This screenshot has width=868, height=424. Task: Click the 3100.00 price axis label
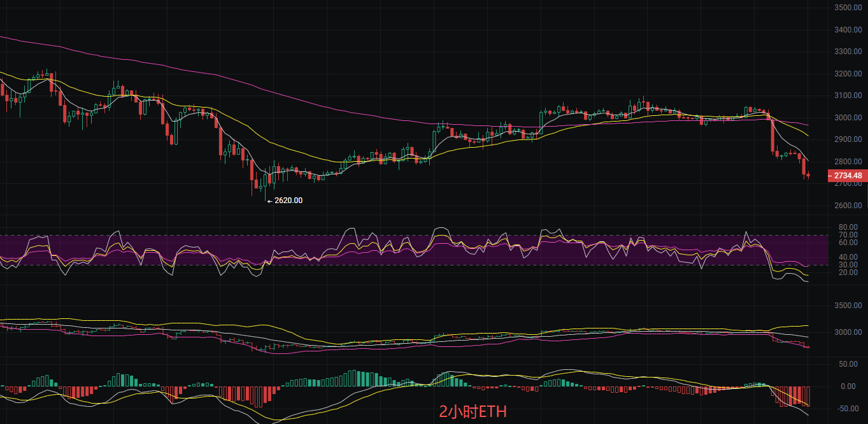pyautogui.click(x=847, y=95)
